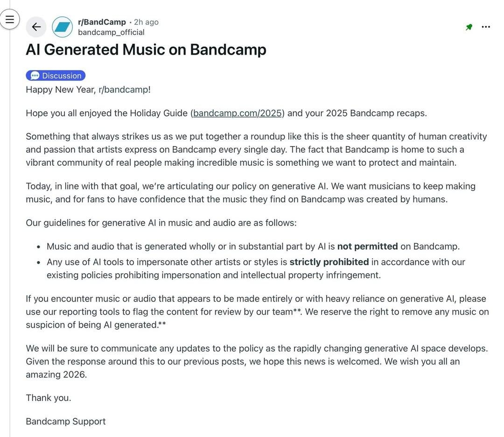
Task: Click the bold "strictly prohibited" text
Action: (329, 262)
